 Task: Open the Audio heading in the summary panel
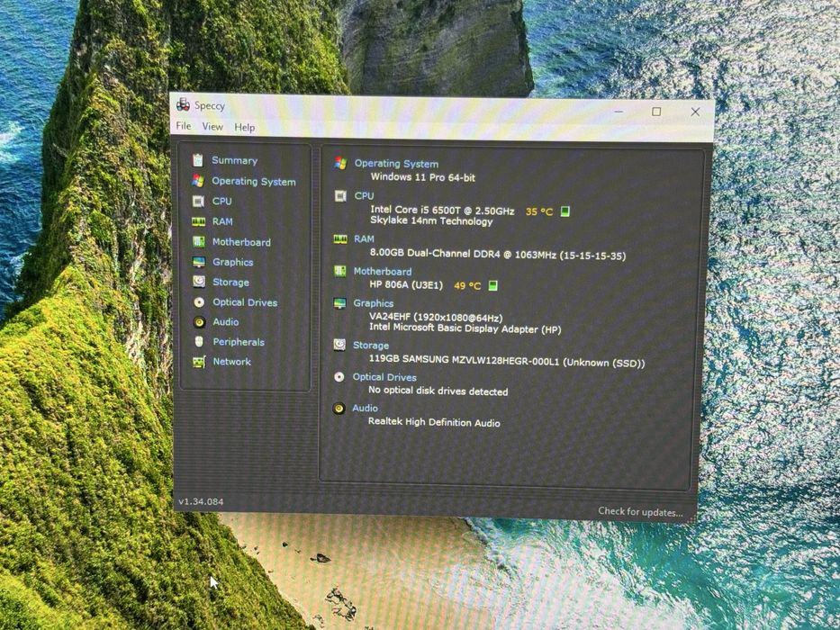tap(365, 409)
